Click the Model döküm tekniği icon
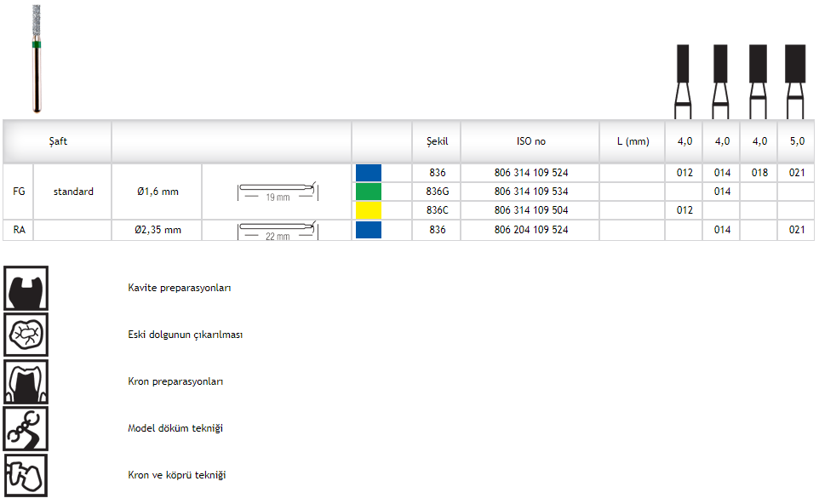Screen dimensions: 819x504 tap(26, 428)
